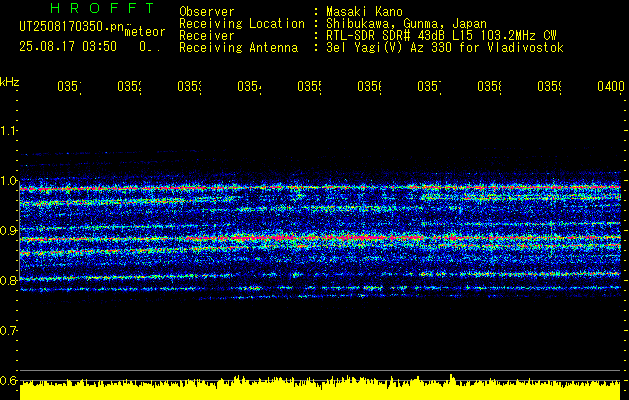Click the 'Receiver' field label
629x400 pixels.
207,36
